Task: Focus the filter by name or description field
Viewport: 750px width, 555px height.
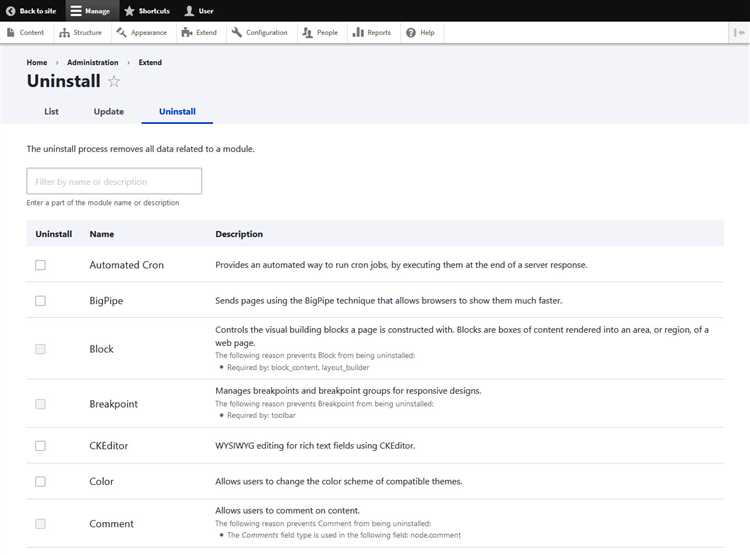Action: 114,181
